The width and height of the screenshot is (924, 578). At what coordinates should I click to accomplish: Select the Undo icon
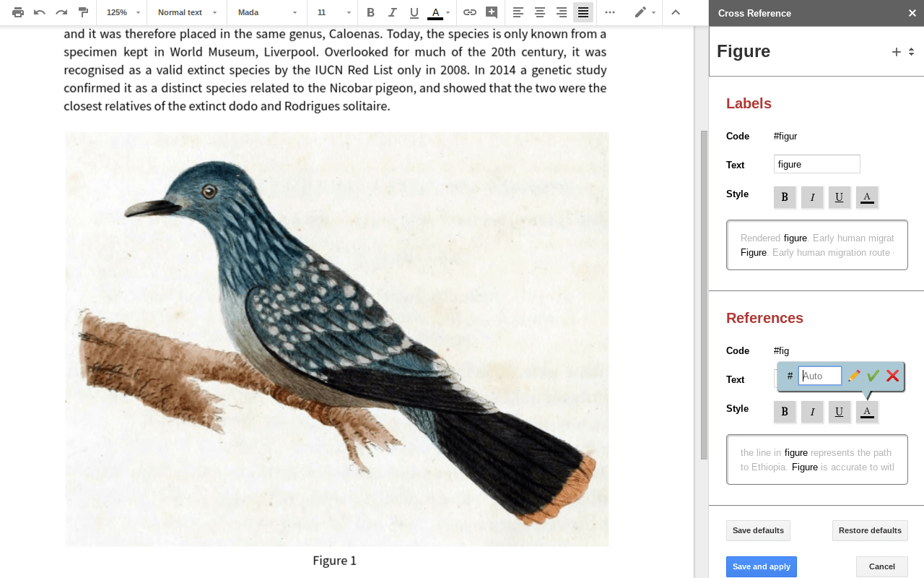[39, 12]
